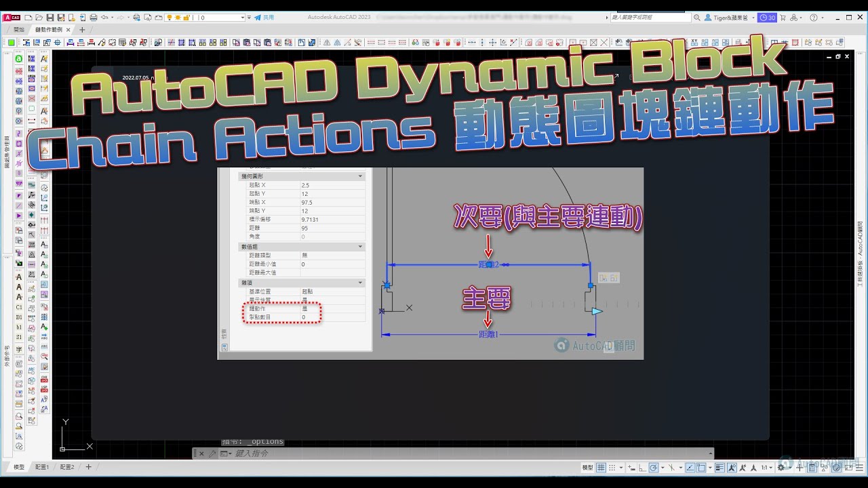Viewport: 868px width, 488px height.
Task: Click the magnifier search icon beside keyword field
Action: (696, 17)
